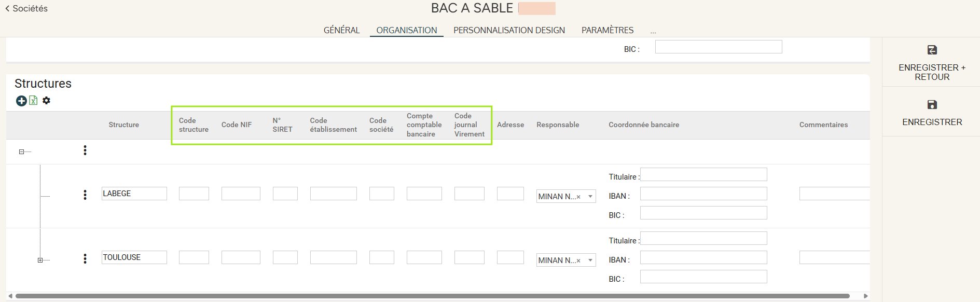Export structures via Excel icon

tap(33, 101)
